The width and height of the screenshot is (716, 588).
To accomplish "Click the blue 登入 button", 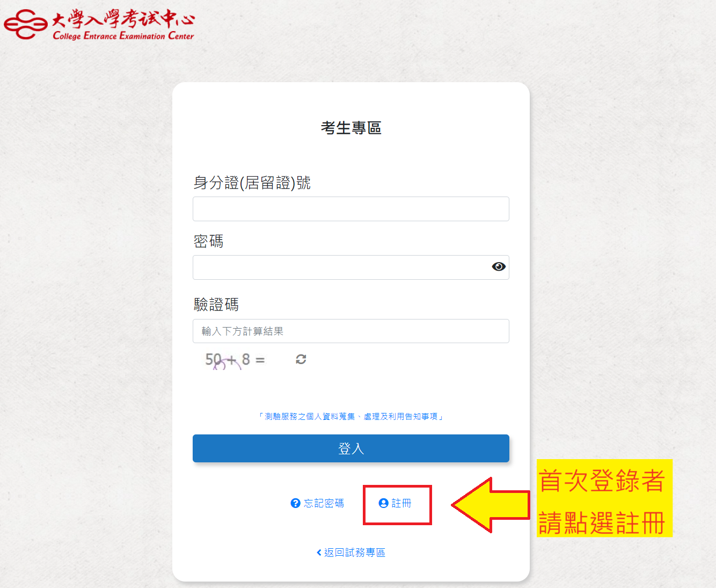I will click(x=351, y=448).
